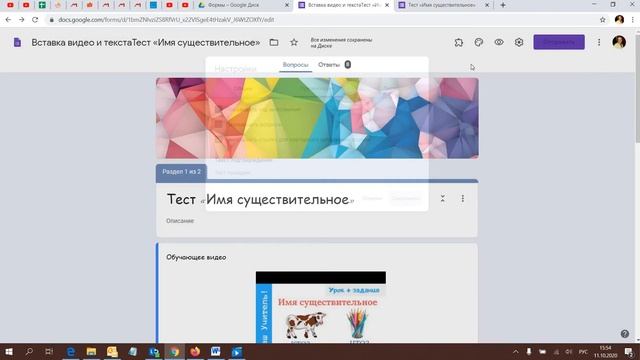
Task: Click the purple Send button
Action: (x=559, y=42)
